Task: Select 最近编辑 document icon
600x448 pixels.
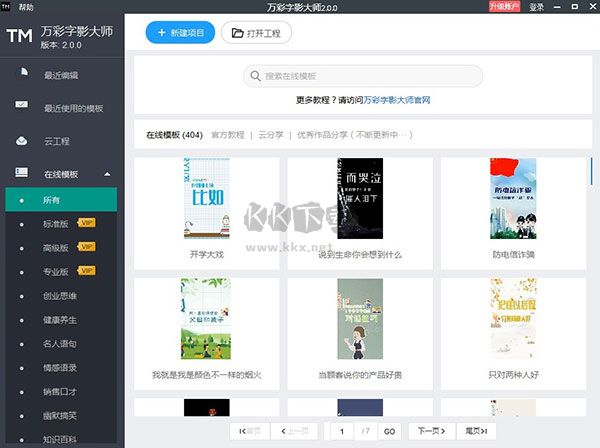Action: [x=24, y=72]
